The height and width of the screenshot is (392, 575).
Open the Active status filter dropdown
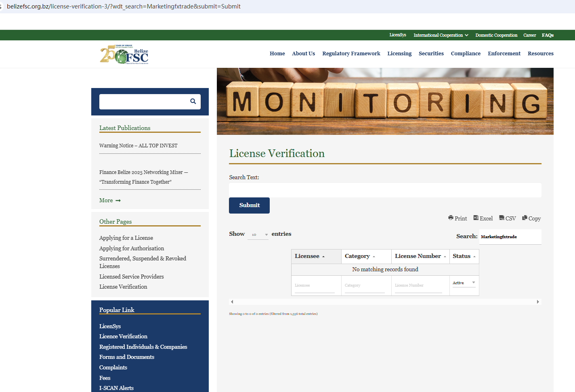pyautogui.click(x=464, y=283)
